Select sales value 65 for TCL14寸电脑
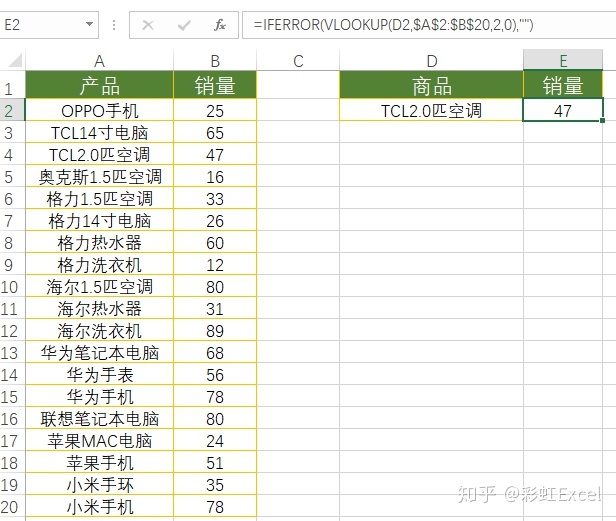This screenshot has height=521, width=616. [215, 132]
